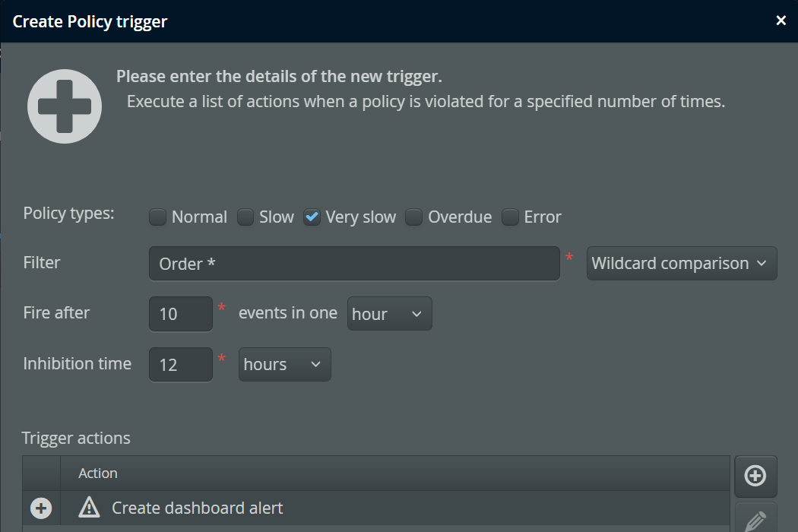The width and height of the screenshot is (798, 532).
Task: Click the warning triangle alert icon
Action: point(89,508)
